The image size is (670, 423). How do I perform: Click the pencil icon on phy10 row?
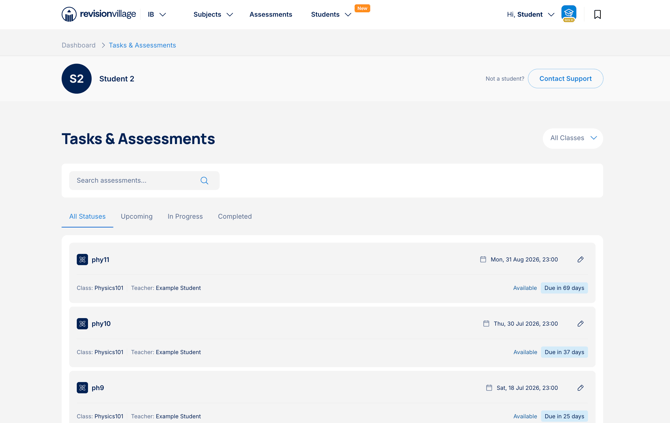tap(580, 323)
